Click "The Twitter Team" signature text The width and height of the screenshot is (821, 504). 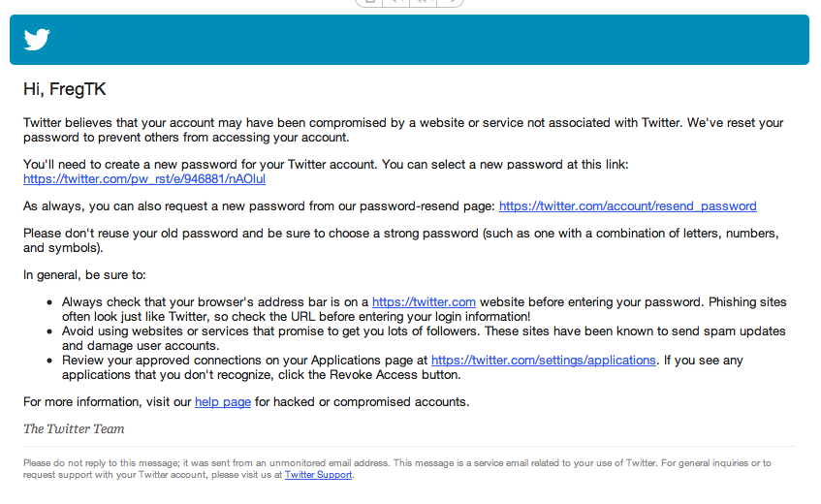click(x=74, y=428)
